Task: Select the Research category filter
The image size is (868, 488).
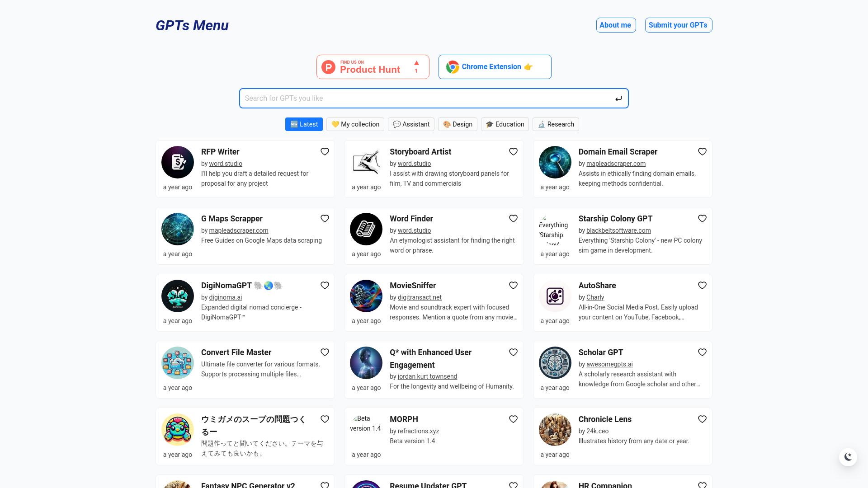Action: pyautogui.click(x=556, y=124)
